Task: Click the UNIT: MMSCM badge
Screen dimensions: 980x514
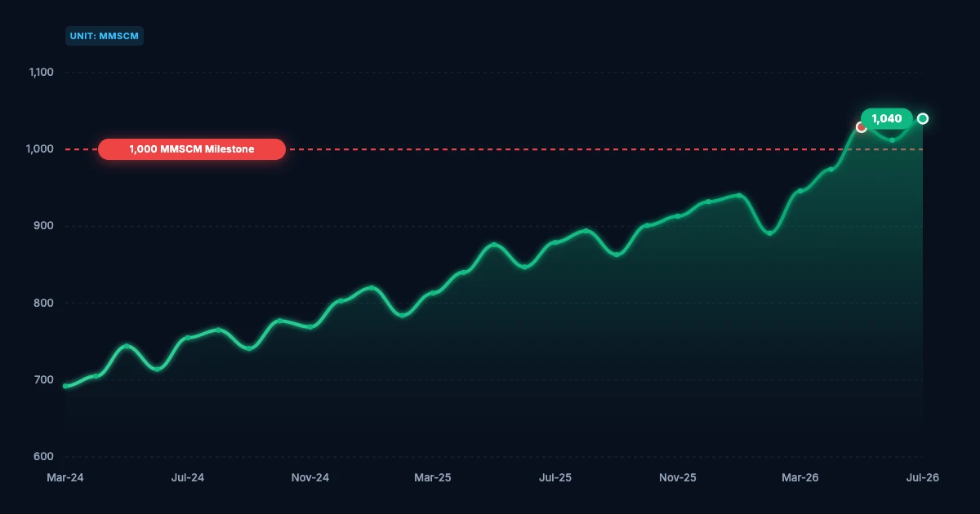Action: tap(105, 36)
